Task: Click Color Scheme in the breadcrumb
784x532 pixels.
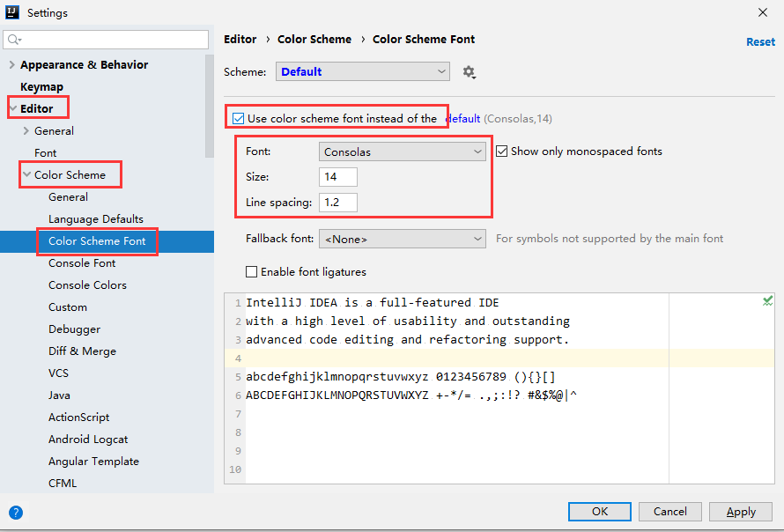Action: [314, 39]
